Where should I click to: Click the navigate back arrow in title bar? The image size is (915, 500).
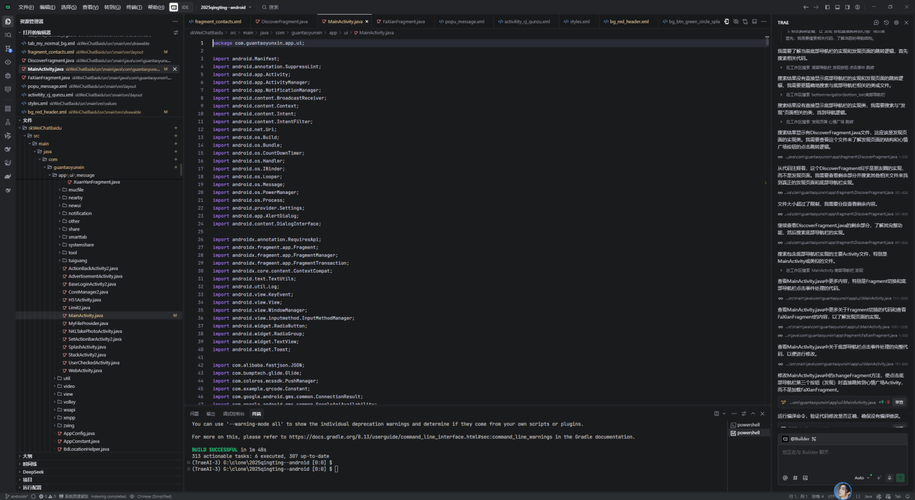[806, 7]
